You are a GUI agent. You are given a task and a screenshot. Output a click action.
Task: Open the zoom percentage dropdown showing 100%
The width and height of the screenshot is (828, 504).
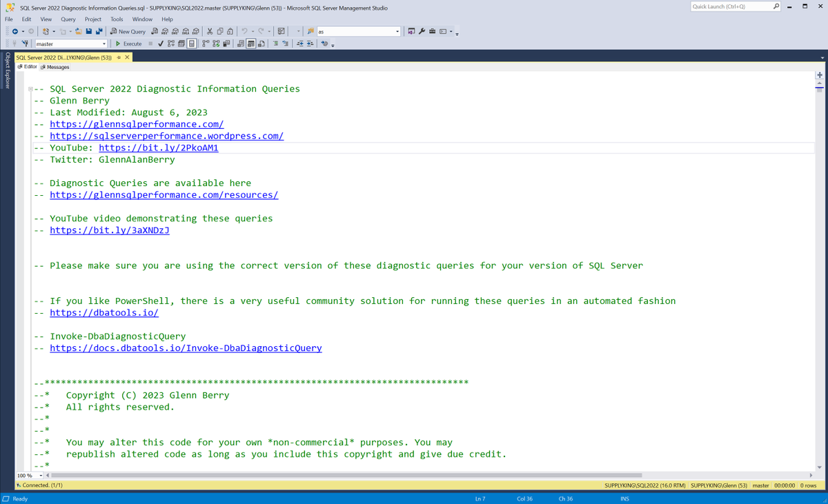coord(29,475)
